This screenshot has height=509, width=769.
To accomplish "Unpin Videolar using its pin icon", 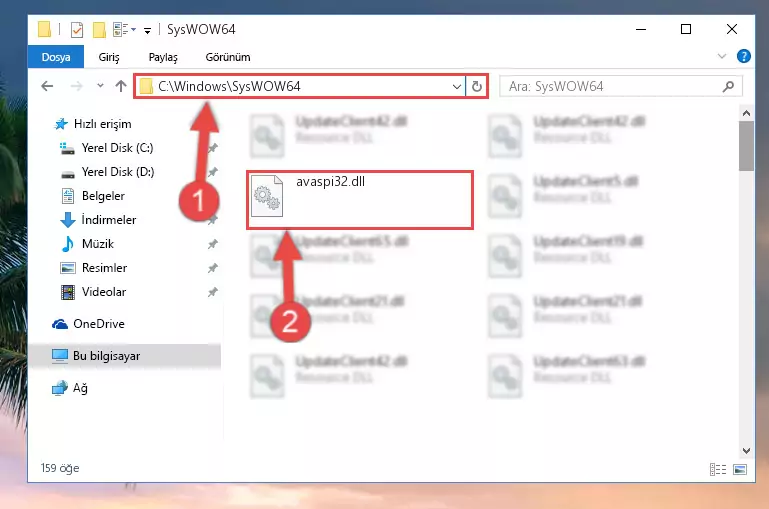I will [x=212, y=292].
